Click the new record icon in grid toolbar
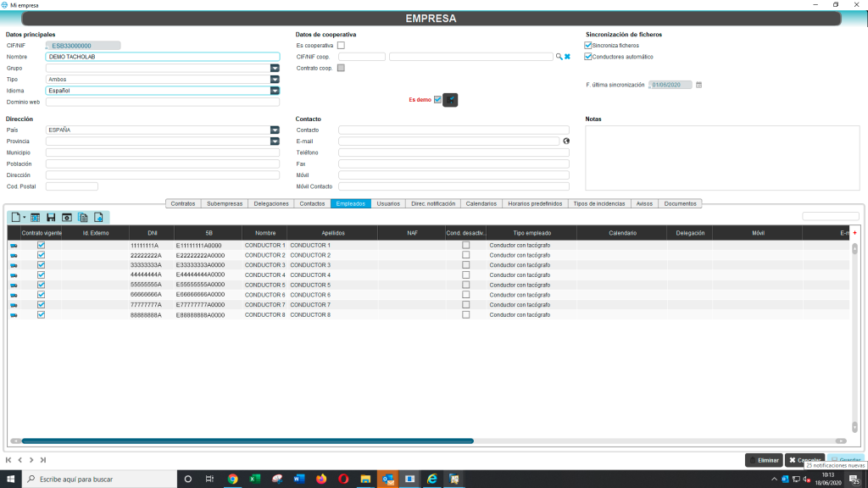The width and height of the screenshot is (868, 488). (16, 218)
